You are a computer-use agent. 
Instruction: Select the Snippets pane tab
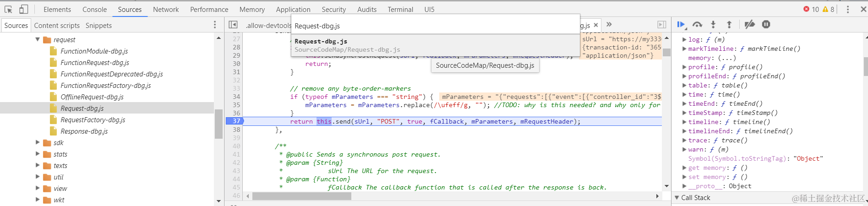pyautogui.click(x=98, y=26)
